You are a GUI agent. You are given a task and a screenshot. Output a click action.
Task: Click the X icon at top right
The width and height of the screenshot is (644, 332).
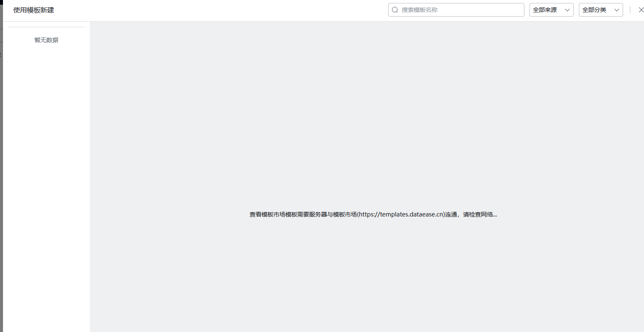(x=641, y=9)
